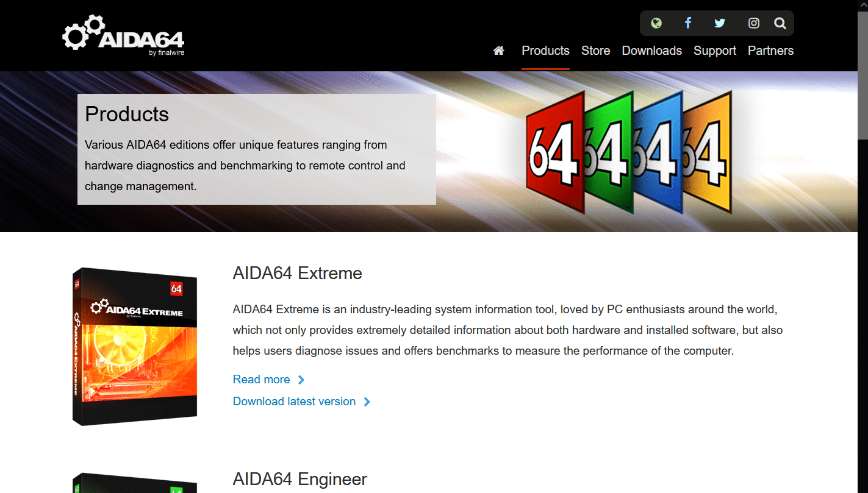Screen dimensions: 868x493
Task: Open the Downloads menu item
Action: (x=652, y=51)
